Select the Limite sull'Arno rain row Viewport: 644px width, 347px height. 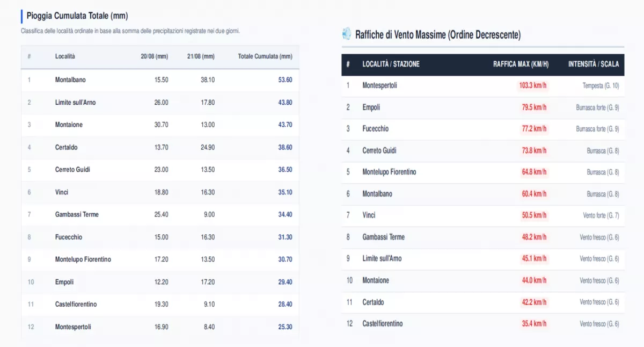(160, 103)
